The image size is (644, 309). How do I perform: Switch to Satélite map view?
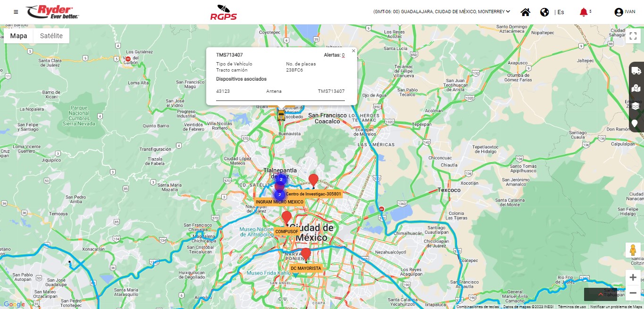coord(51,36)
